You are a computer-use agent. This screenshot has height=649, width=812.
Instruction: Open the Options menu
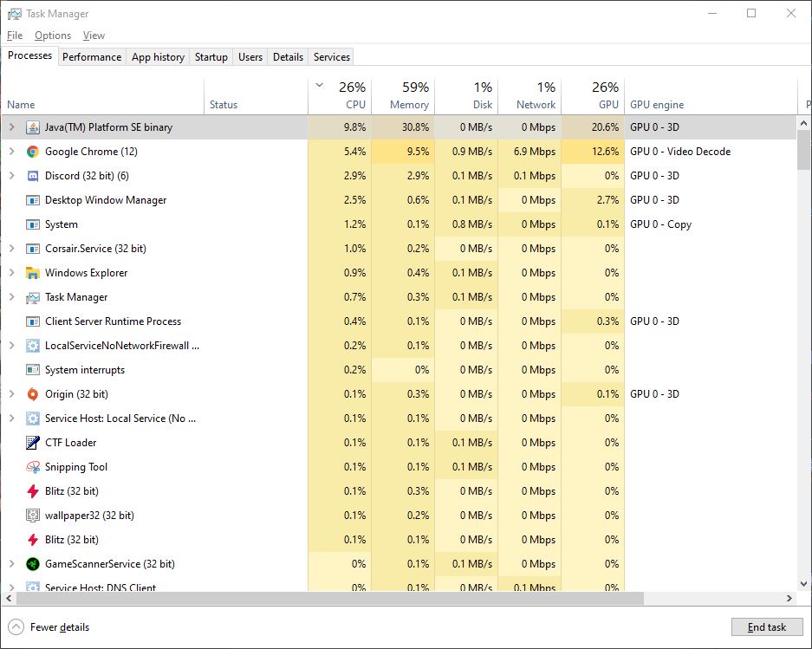(x=53, y=36)
